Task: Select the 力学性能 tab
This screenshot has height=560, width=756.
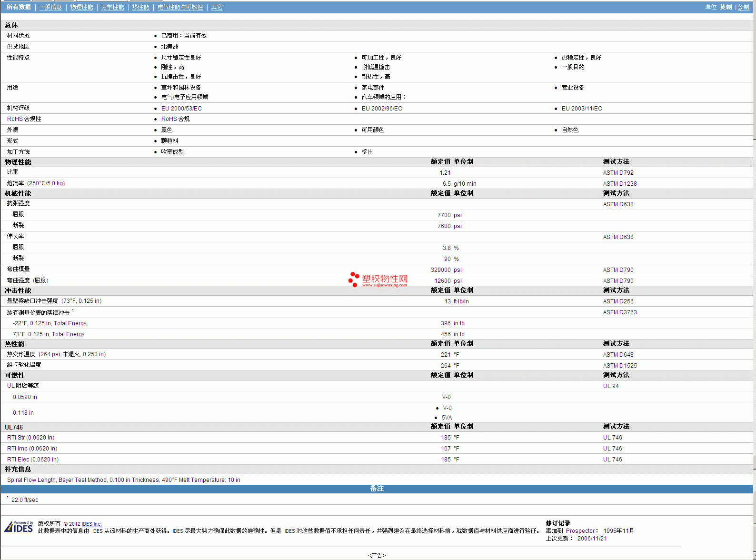Action: [x=112, y=7]
